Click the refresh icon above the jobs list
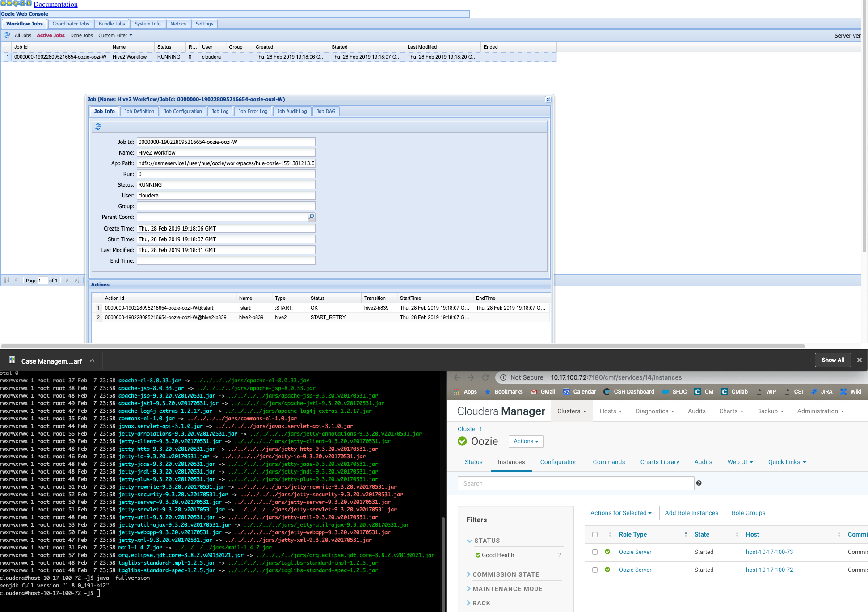The height and width of the screenshot is (612, 868). [7, 35]
